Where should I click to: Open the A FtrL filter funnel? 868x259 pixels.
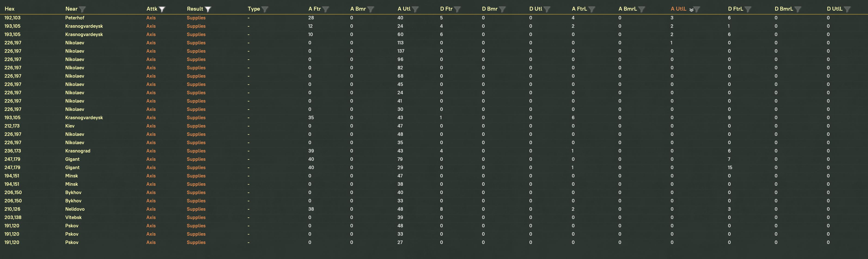tap(592, 9)
